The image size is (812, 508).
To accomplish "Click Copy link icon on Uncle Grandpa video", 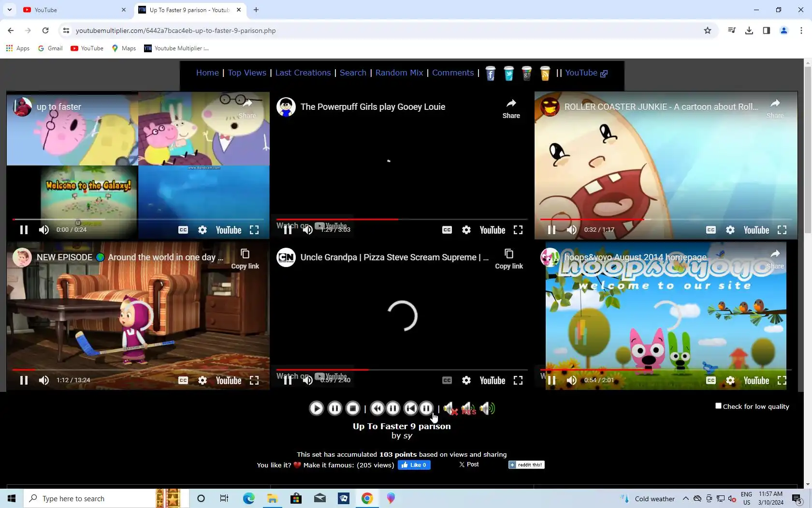I will [x=509, y=259].
